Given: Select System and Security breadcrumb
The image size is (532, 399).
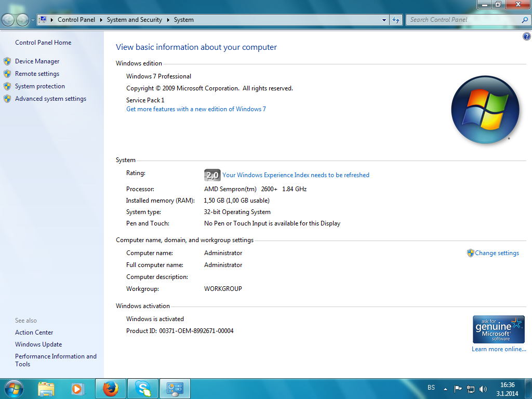Looking at the screenshot, I should pos(135,20).
